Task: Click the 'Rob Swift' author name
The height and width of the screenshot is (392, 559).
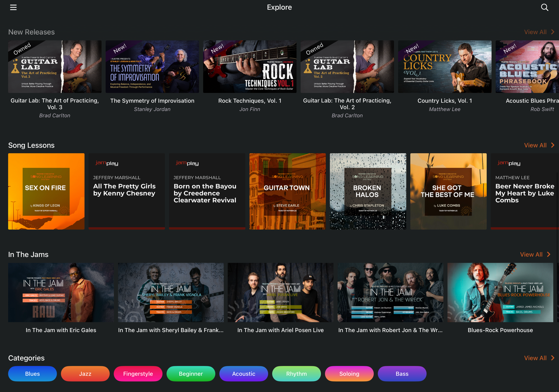Action: pyautogui.click(x=542, y=109)
